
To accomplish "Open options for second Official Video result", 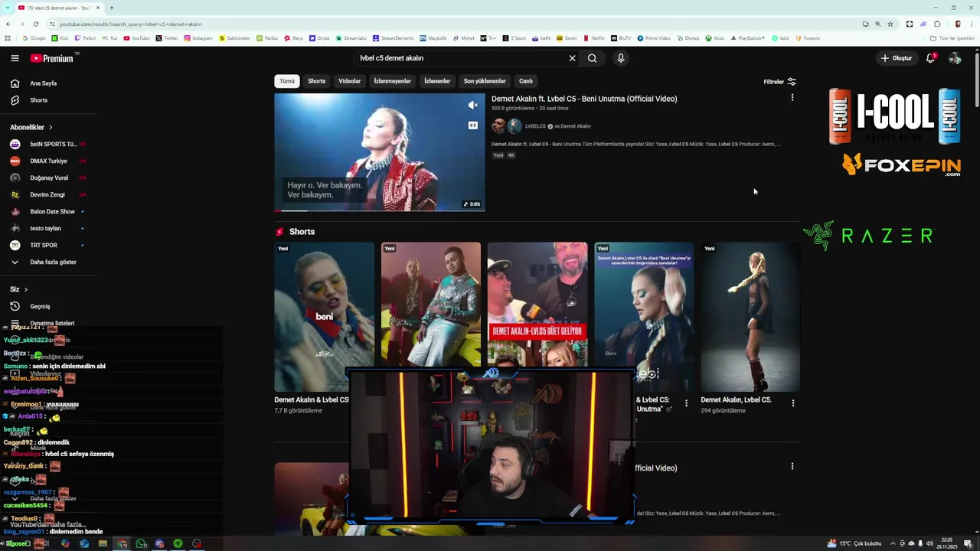I will [792, 466].
